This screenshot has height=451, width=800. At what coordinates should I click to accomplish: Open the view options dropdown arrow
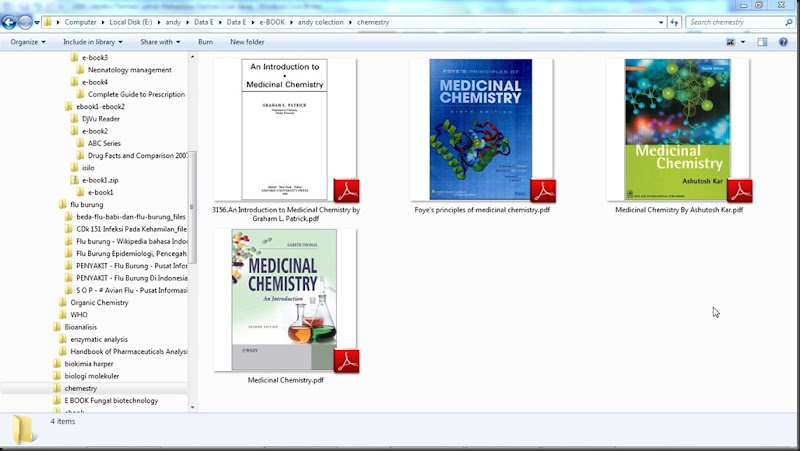coord(743,42)
